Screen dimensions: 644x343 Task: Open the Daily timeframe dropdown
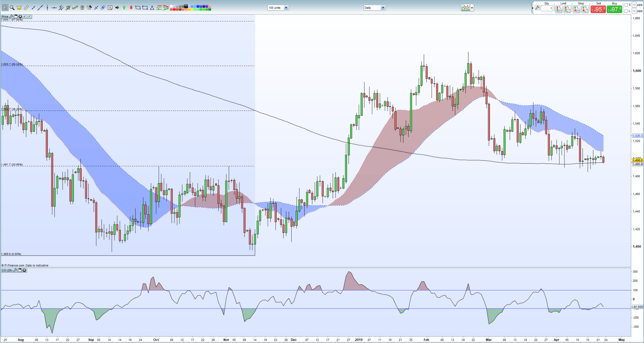374,8
